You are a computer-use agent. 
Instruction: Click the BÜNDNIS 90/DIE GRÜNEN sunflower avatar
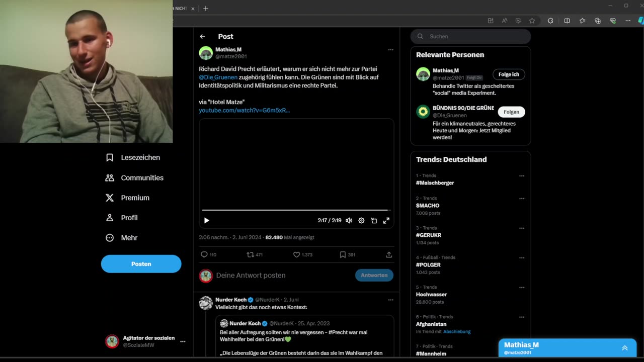(423, 112)
